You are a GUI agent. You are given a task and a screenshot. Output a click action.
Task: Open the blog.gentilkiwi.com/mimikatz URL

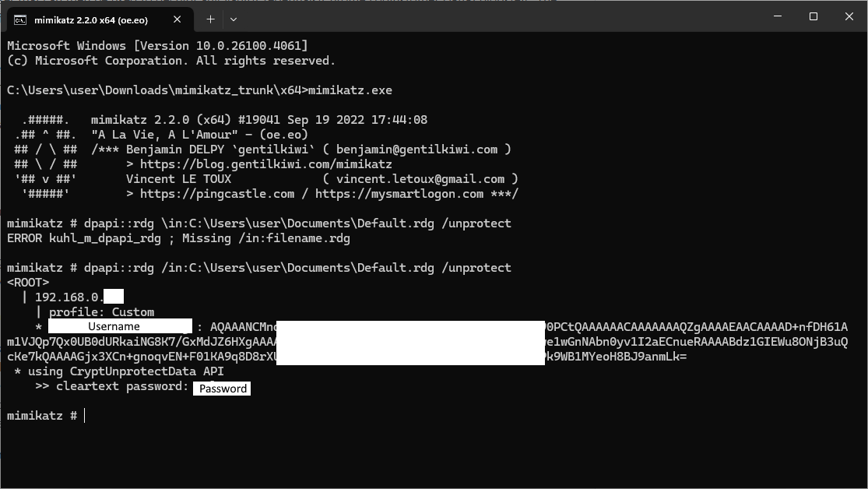coord(265,164)
